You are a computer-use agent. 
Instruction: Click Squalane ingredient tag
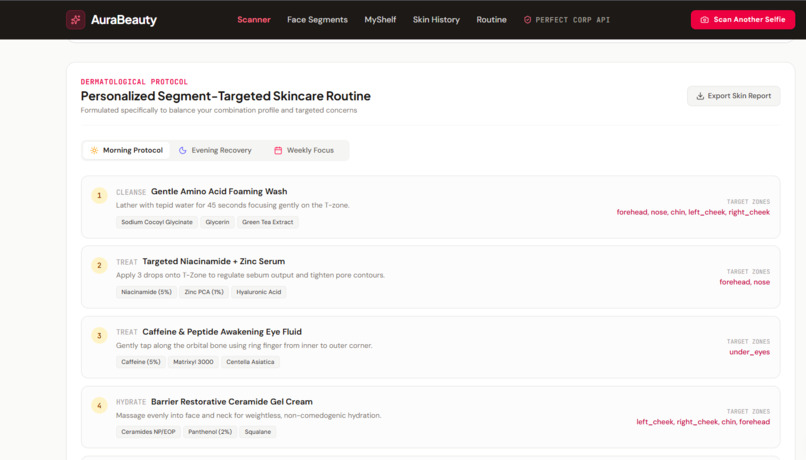[x=258, y=432]
